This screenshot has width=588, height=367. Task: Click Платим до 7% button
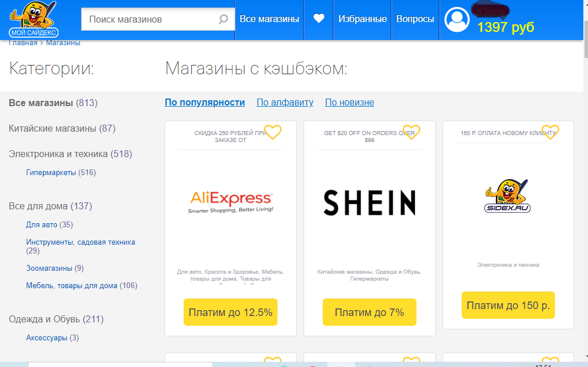coord(370,313)
